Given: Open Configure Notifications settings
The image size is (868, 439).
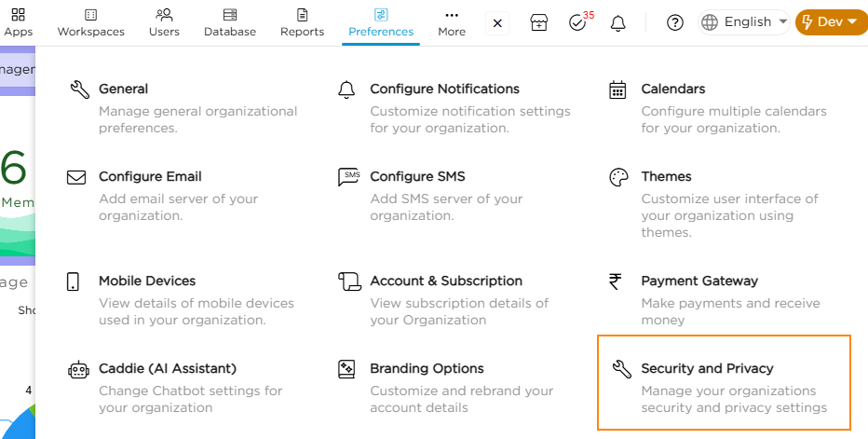Looking at the screenshot, I should point(444,89).
